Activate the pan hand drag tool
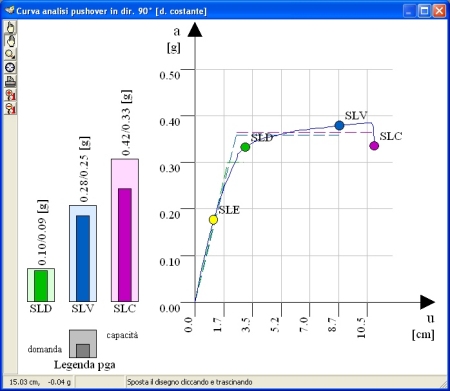The width and height of the screenshot is (450, 391). 10,40
